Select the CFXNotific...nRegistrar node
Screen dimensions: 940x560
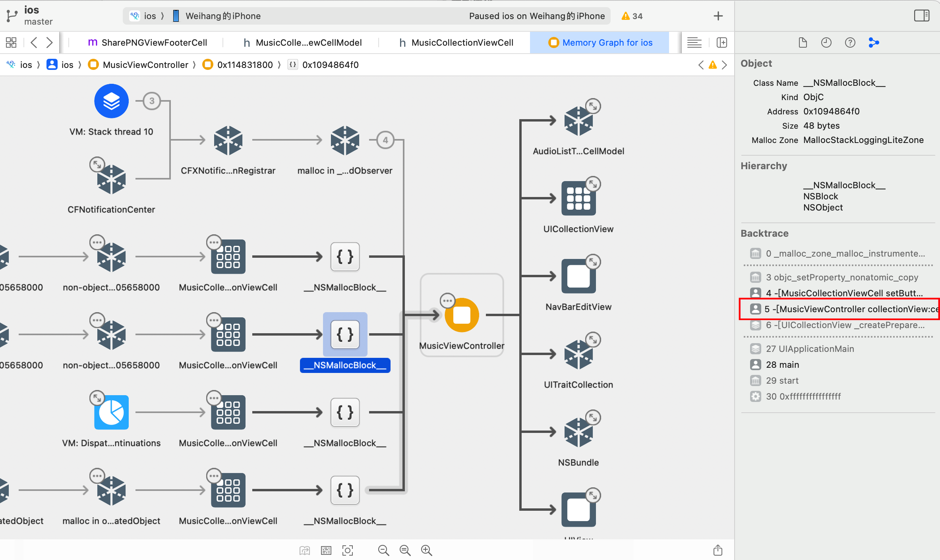228,140
